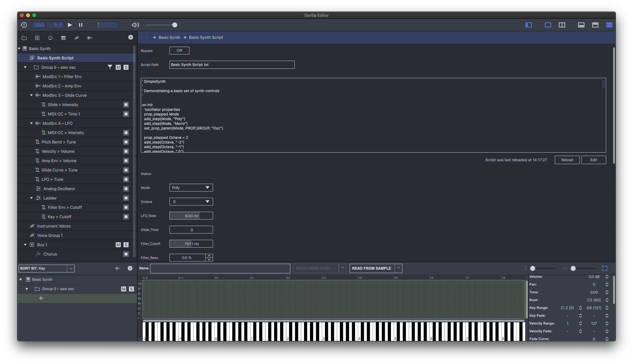Click the Script Path input field
Image resolution: width=633 pixels, height=364 pixels.
[232, 64]
